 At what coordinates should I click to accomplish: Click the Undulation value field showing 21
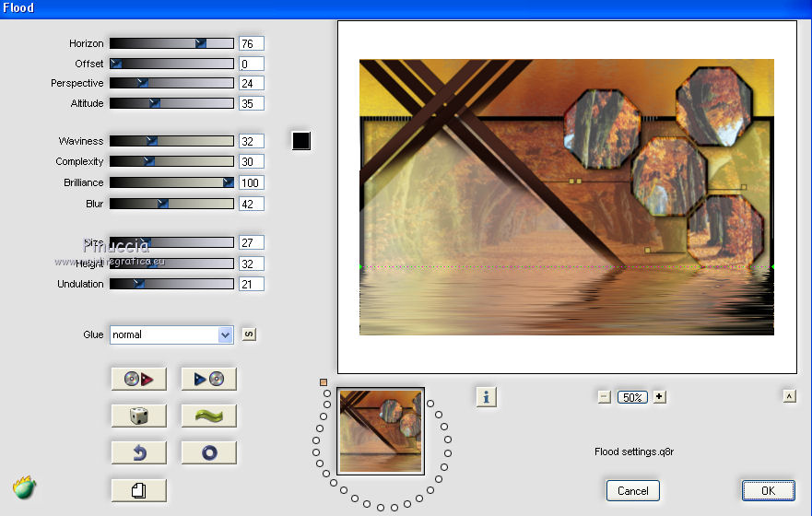[252, 284]
